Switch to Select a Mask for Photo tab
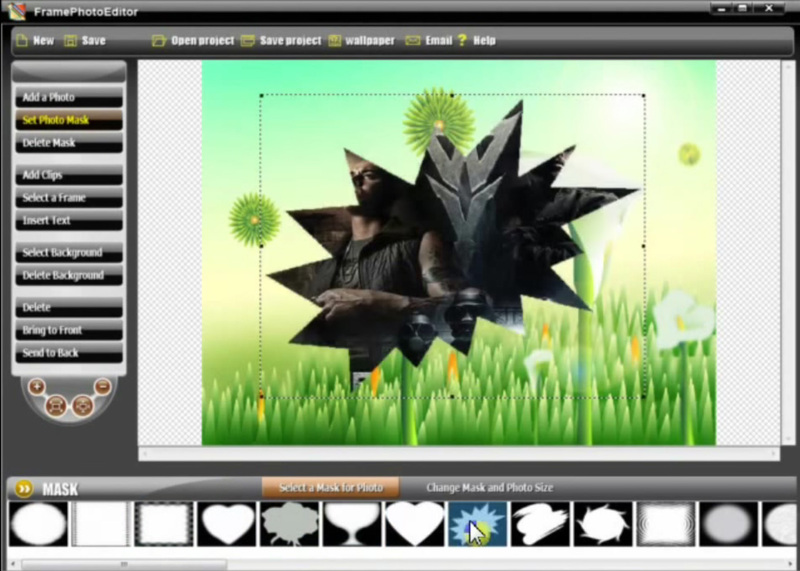The width and height of the screenshot is (800, 571). pyautogui.click(x=331, y=488)
